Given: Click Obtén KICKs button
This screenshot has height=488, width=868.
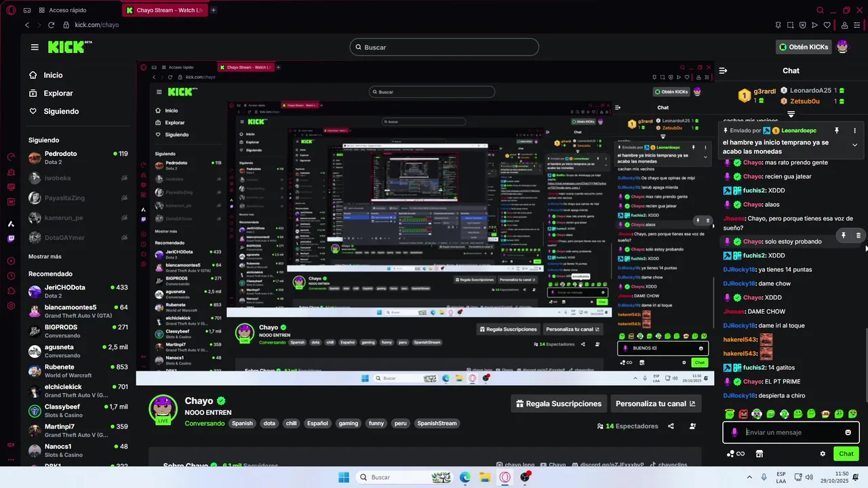Looking at the screenshot, I should click(804, 47).
